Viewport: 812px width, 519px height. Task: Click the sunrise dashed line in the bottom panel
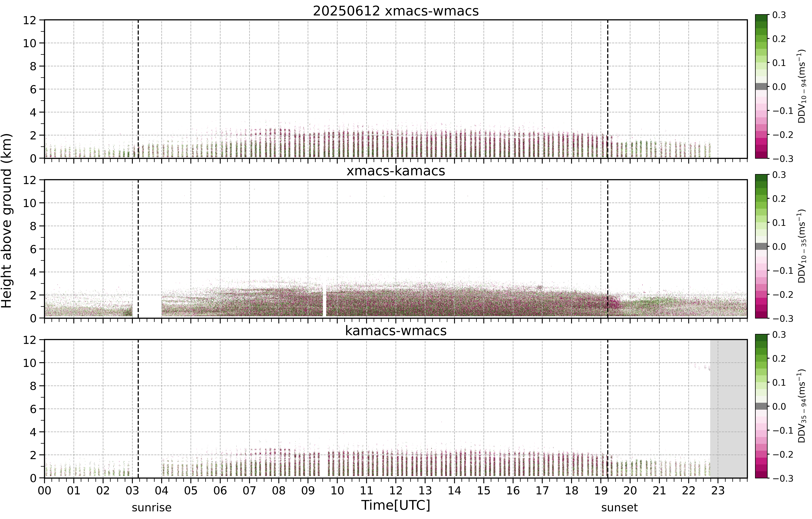click(138, 409)
